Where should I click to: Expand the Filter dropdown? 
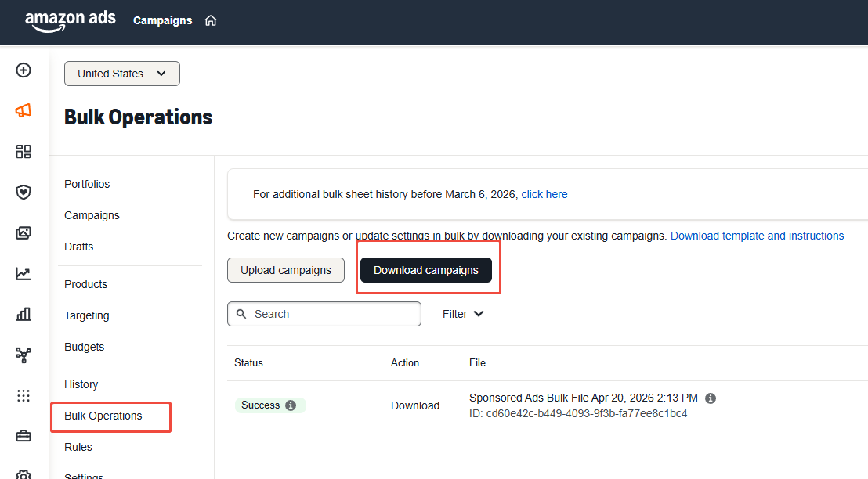(463, 314)
